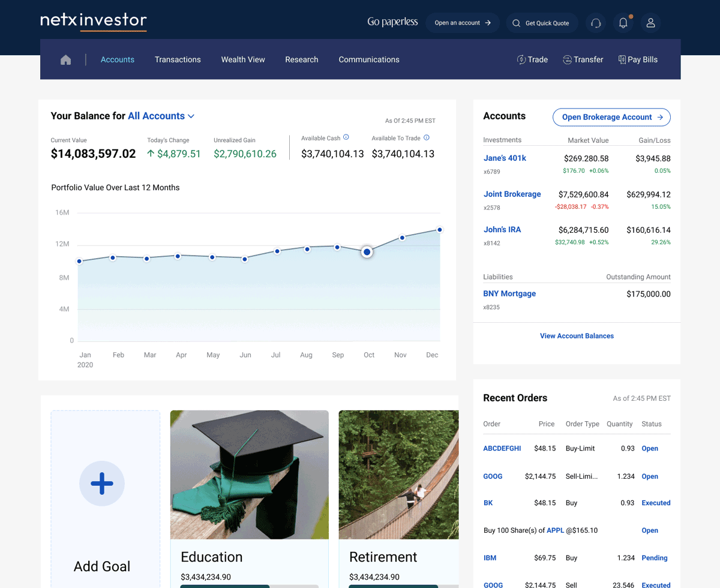Image resolution: width=720 pixels, height=588 pixels.
Task: Open Pay Bills from navigation bar
Action: pyautogui.click(x=638, y=59)
